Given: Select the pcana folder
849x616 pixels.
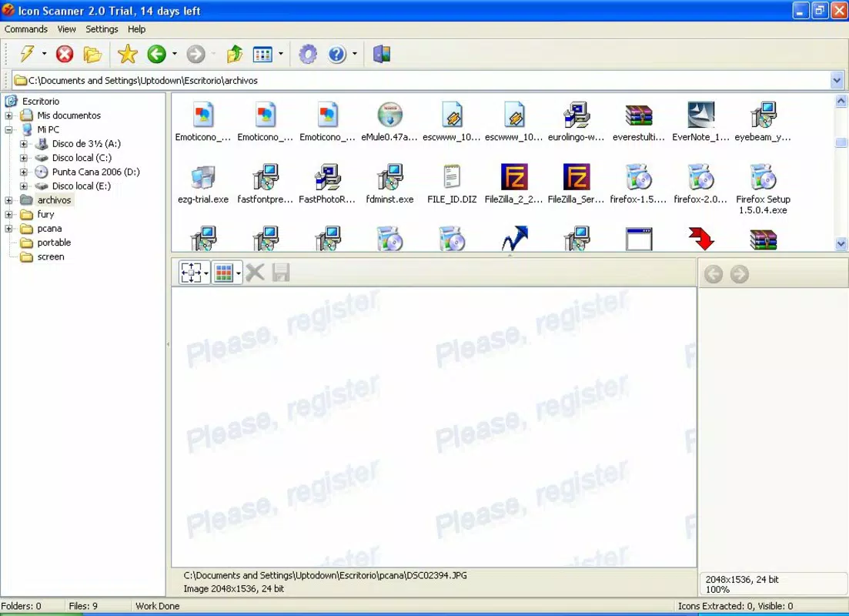Looking at the screenshot, I should [x=49, y=229].
